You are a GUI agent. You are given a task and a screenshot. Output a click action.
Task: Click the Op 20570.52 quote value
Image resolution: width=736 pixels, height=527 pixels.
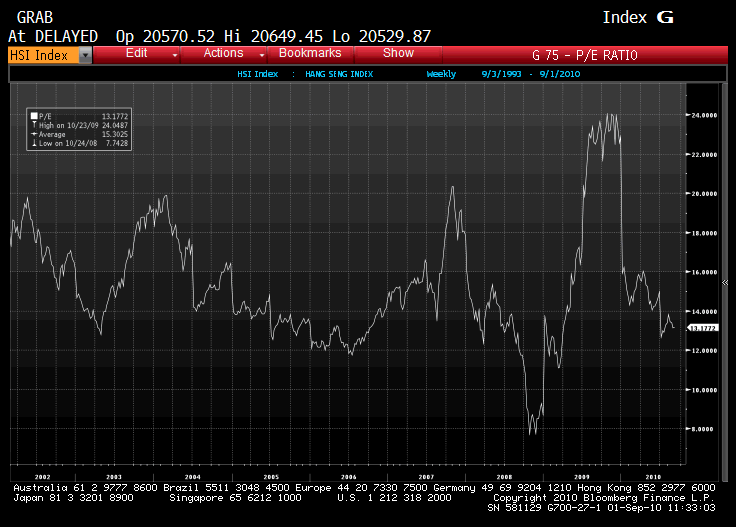click(165, 37)
